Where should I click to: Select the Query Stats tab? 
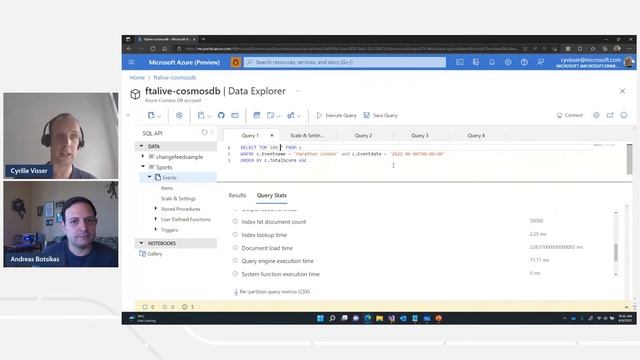tap(272, 195)
